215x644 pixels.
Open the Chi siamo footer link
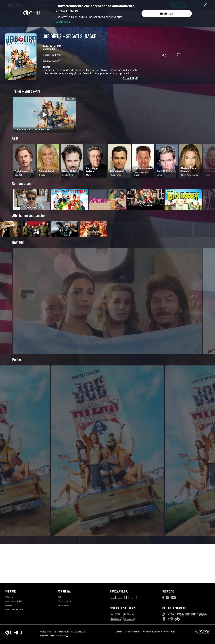tap(9, 597)
